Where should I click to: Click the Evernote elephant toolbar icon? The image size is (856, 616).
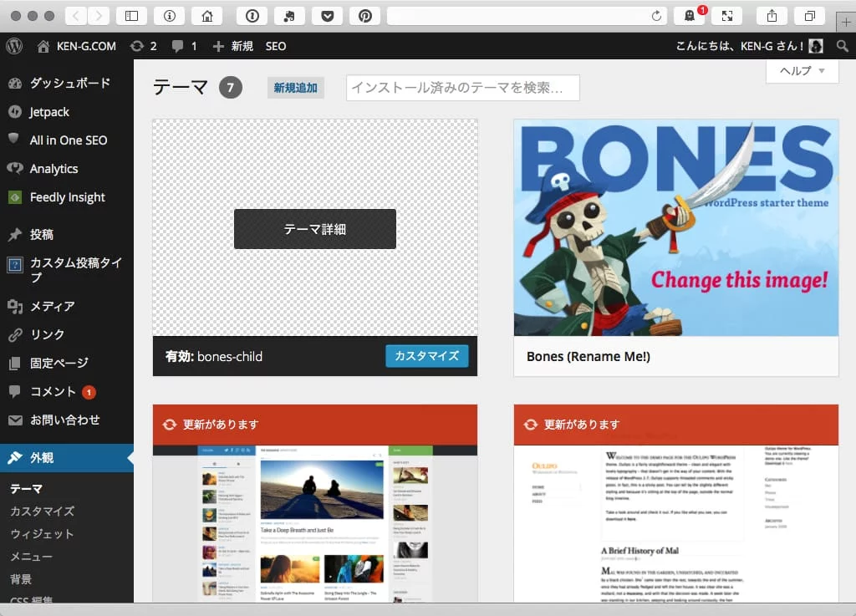click(x=289, y=16)
